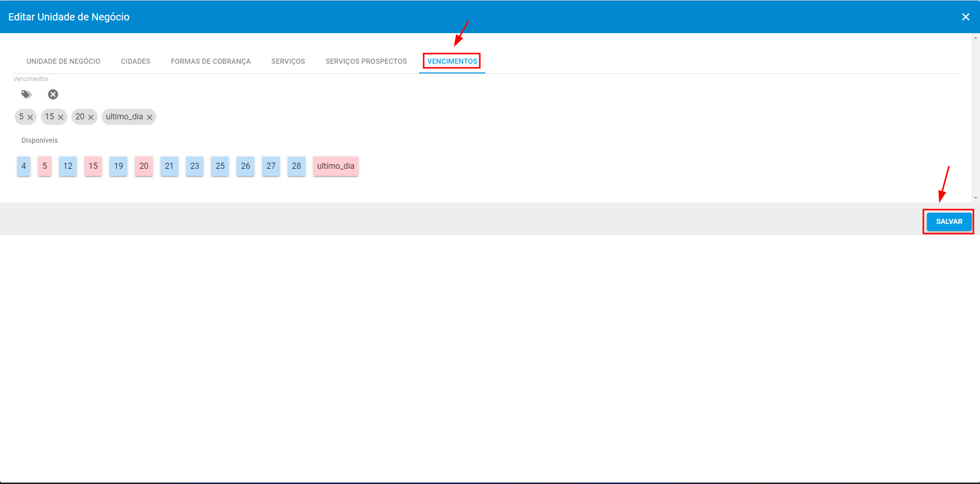The width and height of the screenshot is (980, 484).
Task: Close the Editar Unidade de Negócio dialog
Action: [x=966, y=17]
